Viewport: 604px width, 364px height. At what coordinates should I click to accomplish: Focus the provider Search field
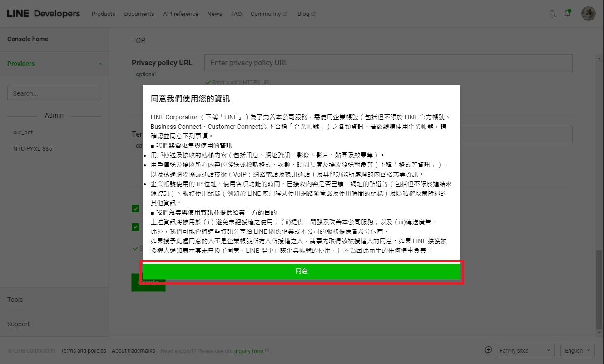tap(54, 93)
